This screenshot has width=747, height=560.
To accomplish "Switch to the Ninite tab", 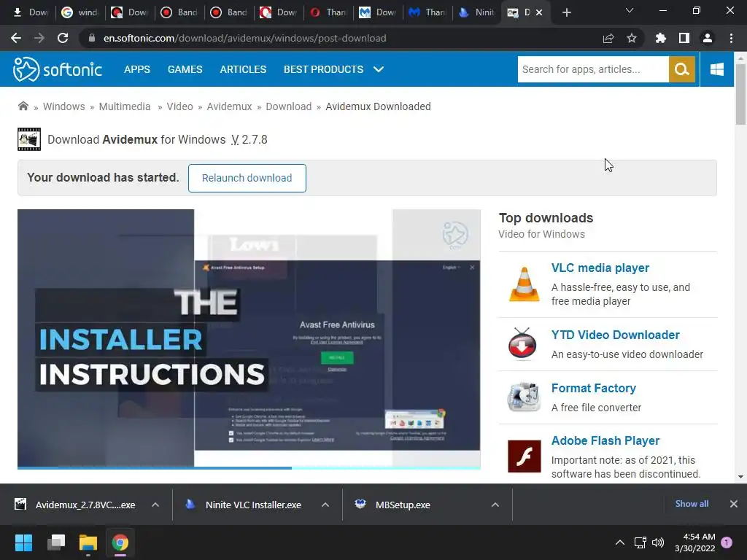I will [x=477, y=12].
